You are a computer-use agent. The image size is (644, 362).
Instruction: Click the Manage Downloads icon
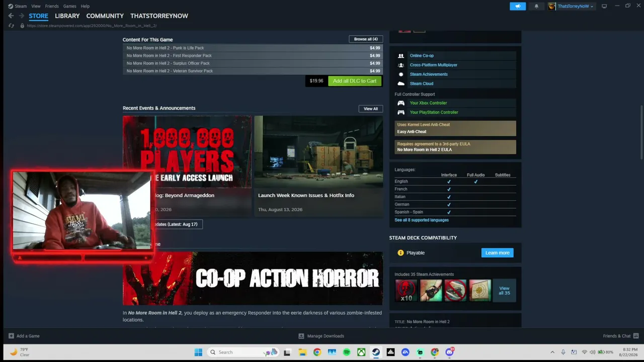(x=301, y=336)
